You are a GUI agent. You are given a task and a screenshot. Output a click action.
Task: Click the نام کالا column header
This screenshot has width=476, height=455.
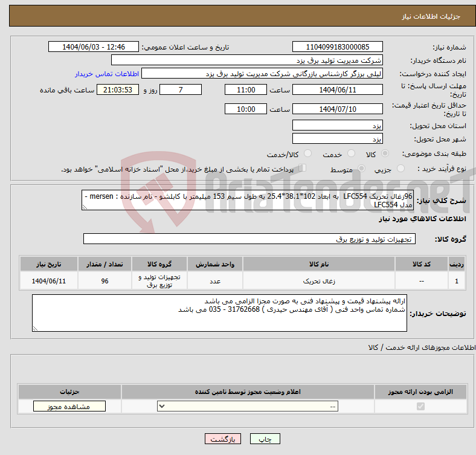(x=318, y=265)
